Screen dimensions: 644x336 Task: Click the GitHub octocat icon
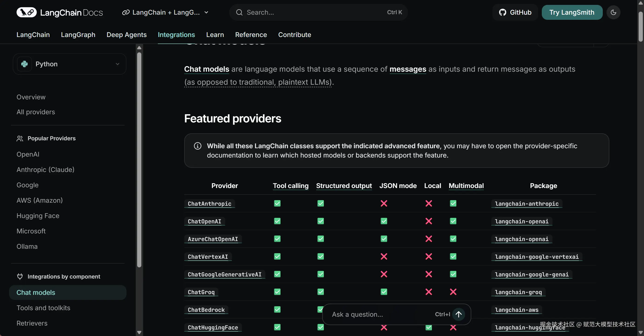click(502, 12)
